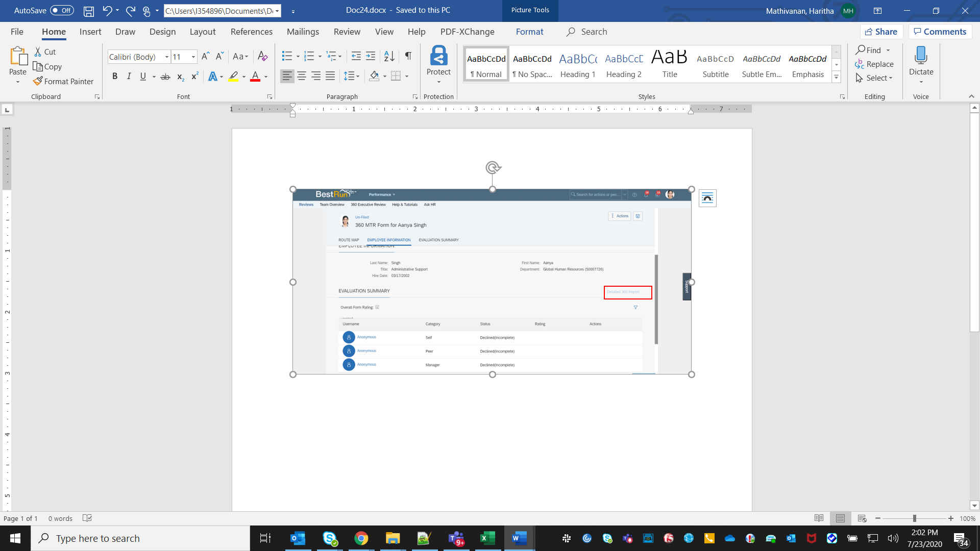Switch to Web Layout view in status bar
The width and height of the screenshot is (980, 551).
point(862,518)
